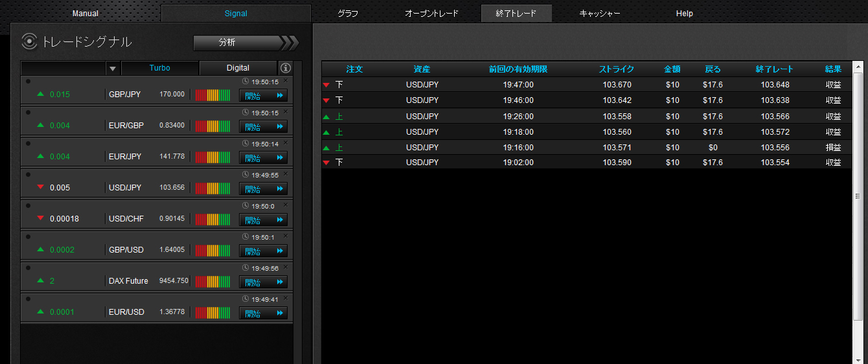The height and width of the screenshot is (364, 868).
Task: Select the 終了トレード tab
Action: (516, 14)
